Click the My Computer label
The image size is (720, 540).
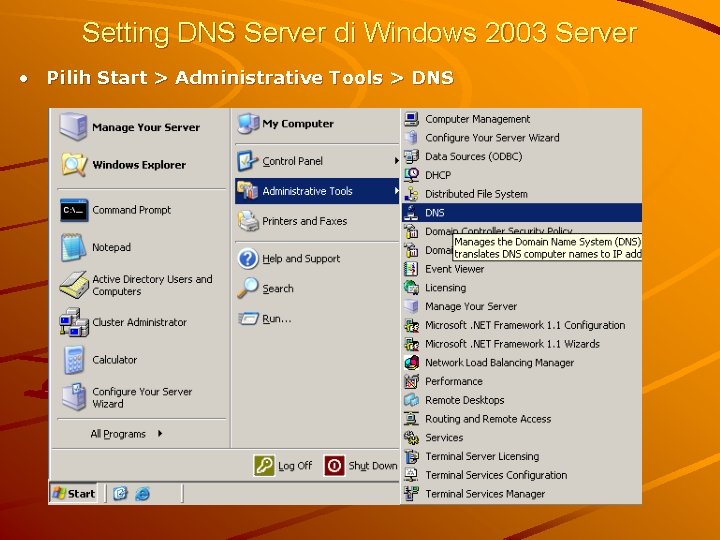pyautogui.click(x=298, y=124)
